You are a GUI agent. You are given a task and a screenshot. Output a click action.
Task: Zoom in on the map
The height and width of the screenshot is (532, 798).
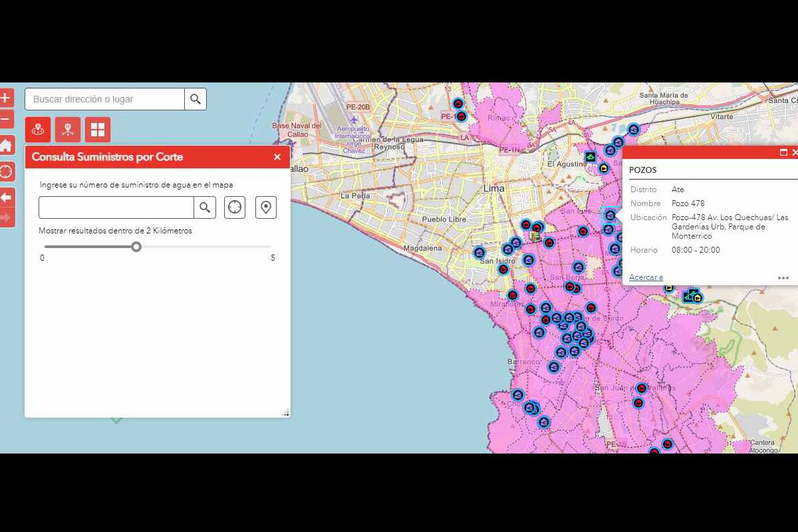(6, 98)
